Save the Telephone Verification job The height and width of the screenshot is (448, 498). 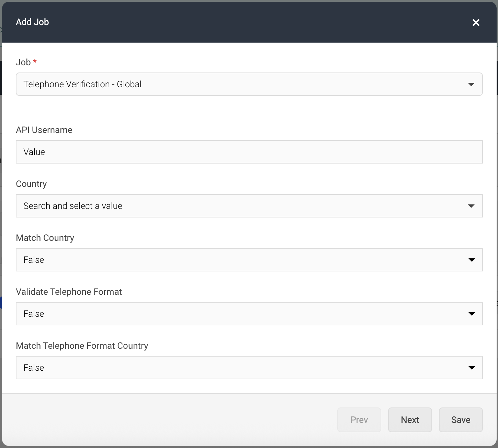(x=461, y=420)
